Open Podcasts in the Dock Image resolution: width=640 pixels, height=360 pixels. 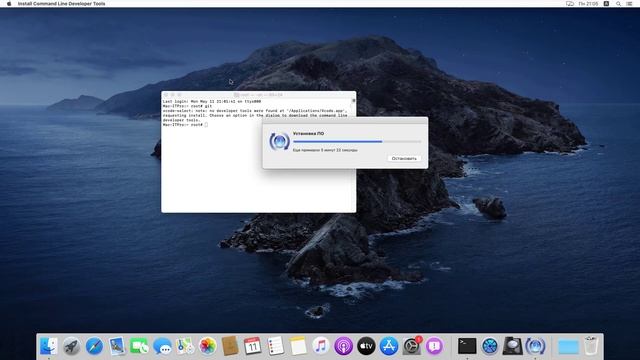(344, 346)
